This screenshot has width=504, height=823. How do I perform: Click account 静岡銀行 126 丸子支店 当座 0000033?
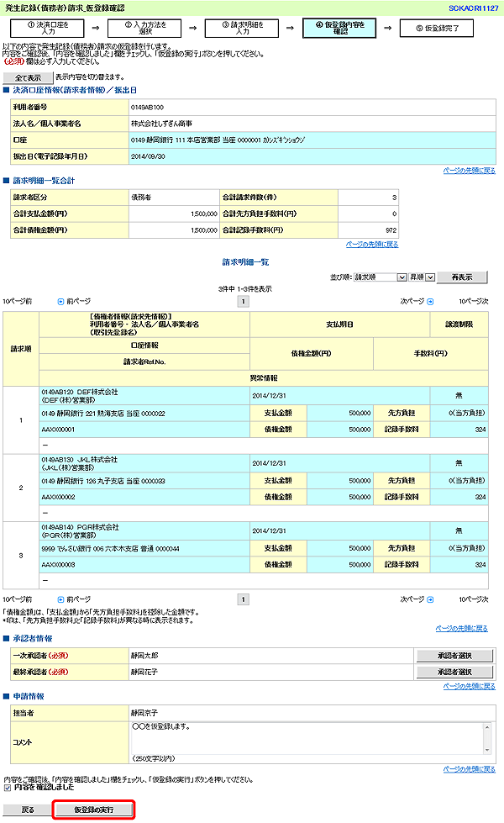pyautogui.click(x=103, y=481)
